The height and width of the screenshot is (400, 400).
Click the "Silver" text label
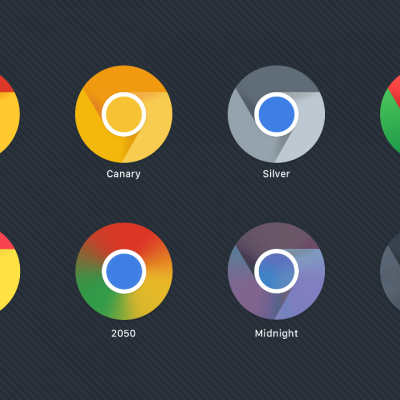tap(276, 174)
